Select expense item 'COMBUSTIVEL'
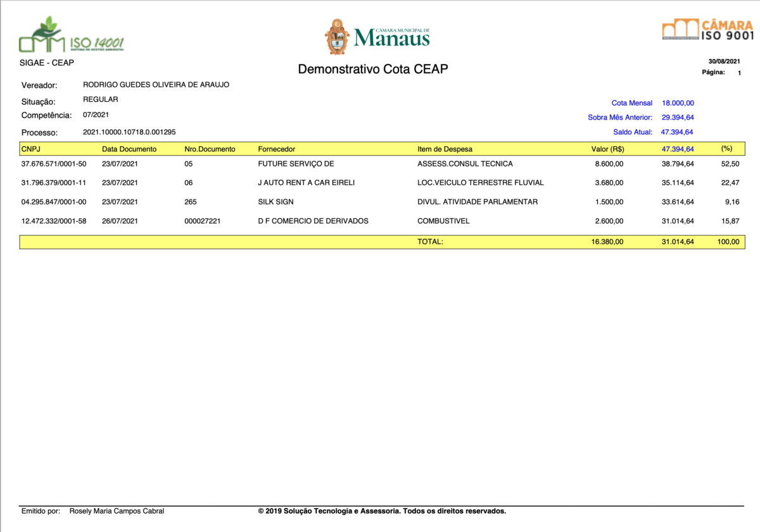This screenshot has width=760, height=532. coord(443,221)
